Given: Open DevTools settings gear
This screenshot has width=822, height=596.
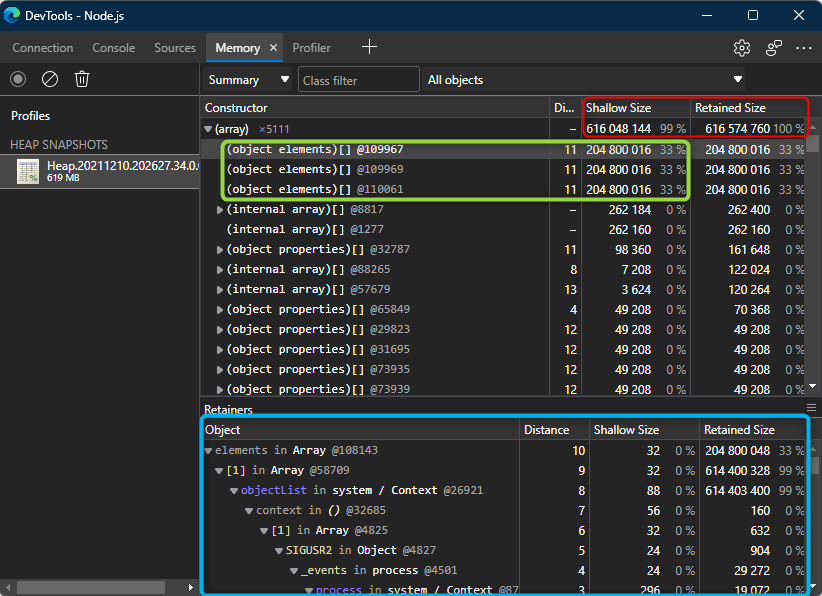Looking at the screenshot, I should 741,47.
